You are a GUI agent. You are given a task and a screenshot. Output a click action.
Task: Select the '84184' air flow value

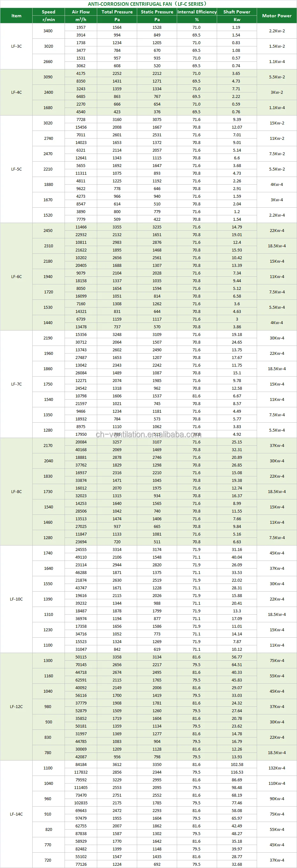tap(81, 765)
